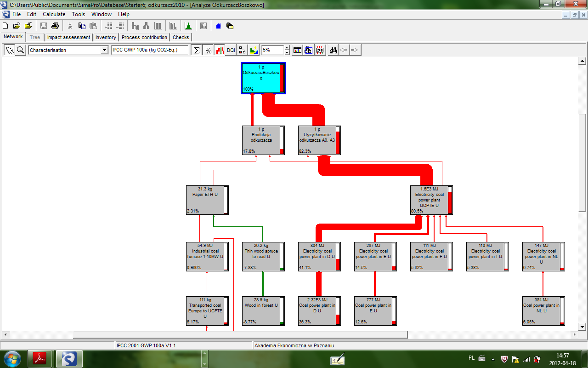Create a new file with the blank page icon
The height and width of the screenshot is (368, 588).
(6, 26)
